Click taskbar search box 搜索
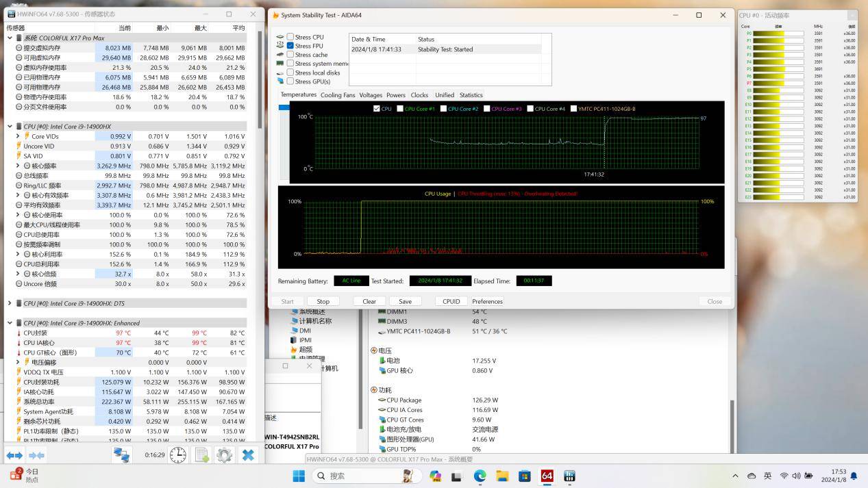Image resolution: width=868 pixels, height=488 pixels. (x=367, y=476)
